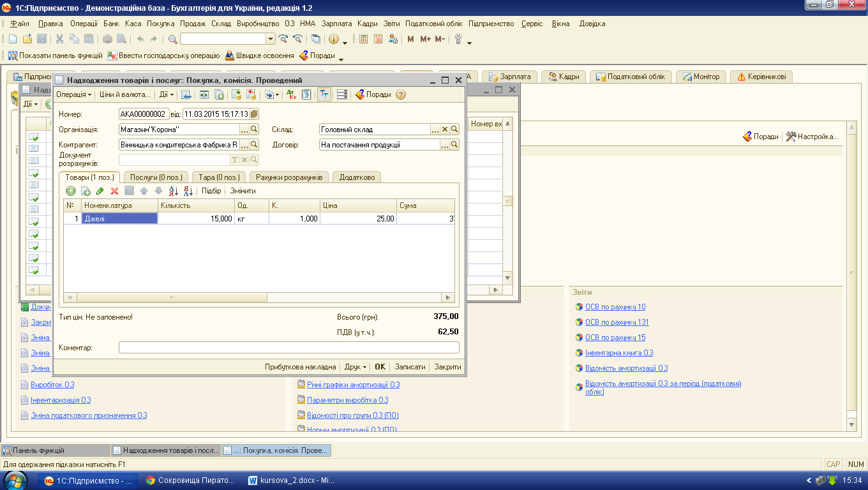Sort descending with the Я-A icon
868x490 pixels.
click(x=188, y=191)
